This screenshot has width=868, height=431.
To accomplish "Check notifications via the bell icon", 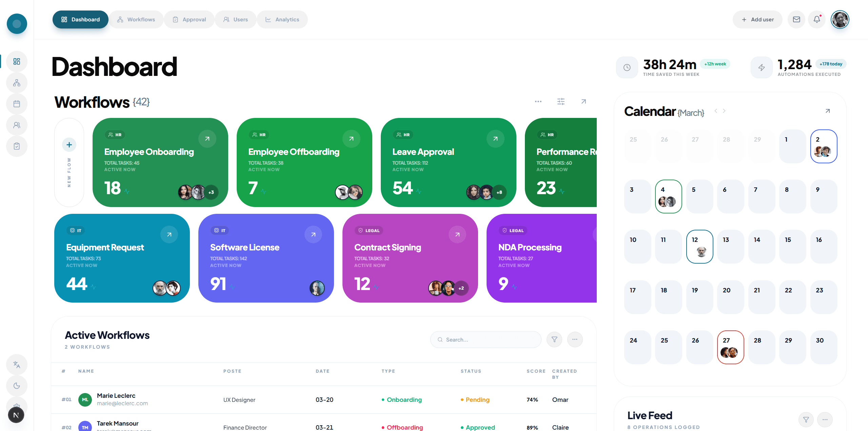I will pyautogui.click(x=816, y=19).
